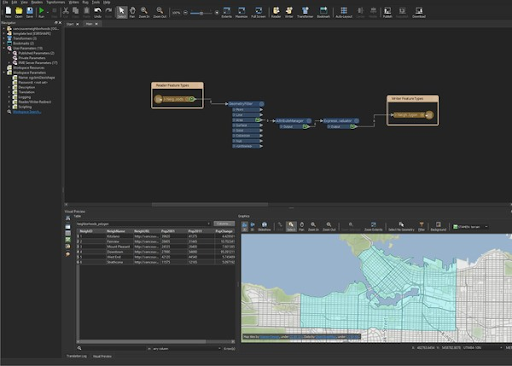Open the Filter tool in Graphics toolbar
Screen dimensions: 512x366
click(421, 226)
